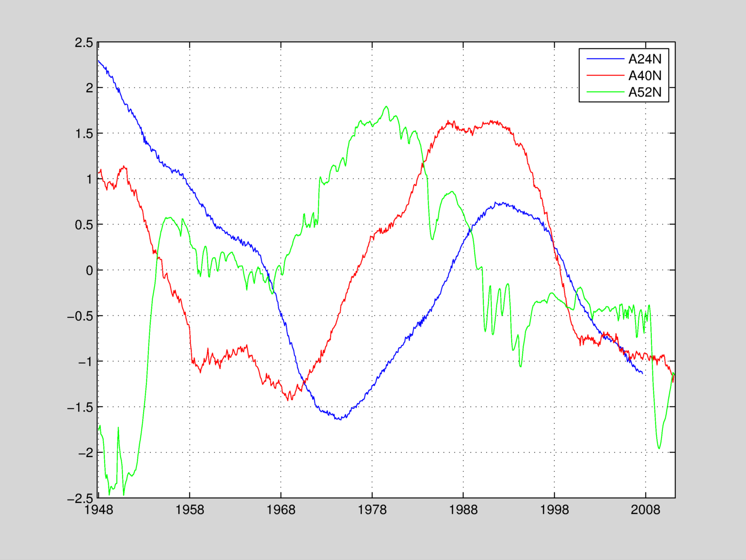Screen dimensions: 746x560
Task: Click the 1968 label on x-axis
Action: [x=281, y=510]
